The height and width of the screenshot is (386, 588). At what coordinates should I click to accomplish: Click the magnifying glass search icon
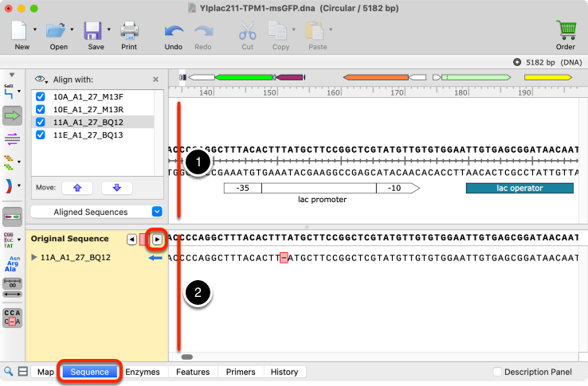[8, 372]
